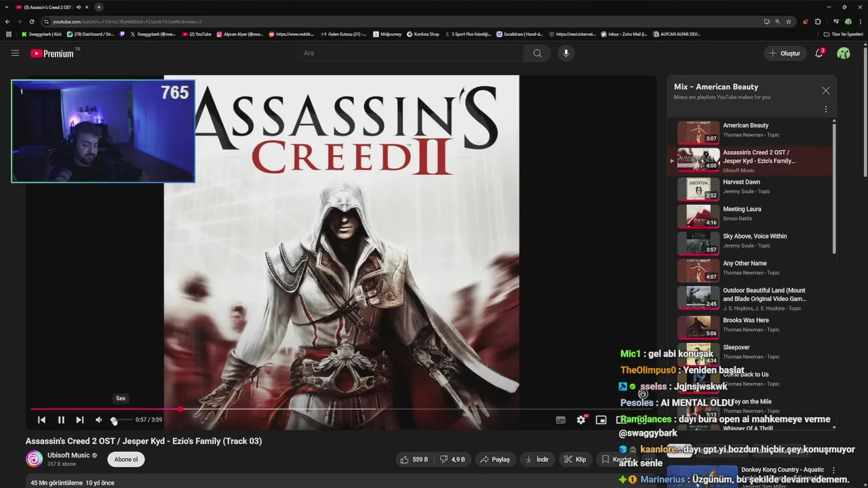The height and width of the screenshot is (488, 868).
Task: Play Harvest Dawn by Jeremy Soule
Action: tap(749, 189)
